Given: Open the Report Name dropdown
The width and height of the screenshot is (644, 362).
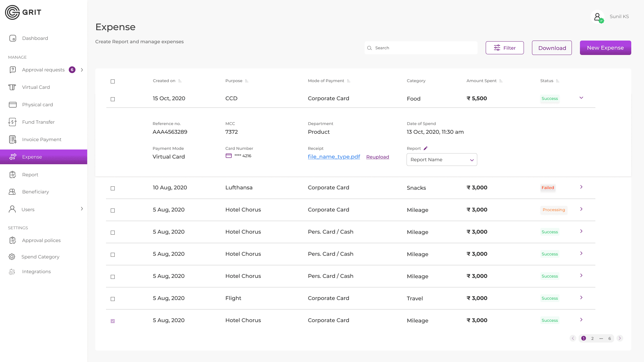Looking at the screenshot, I should coord(442,160).
